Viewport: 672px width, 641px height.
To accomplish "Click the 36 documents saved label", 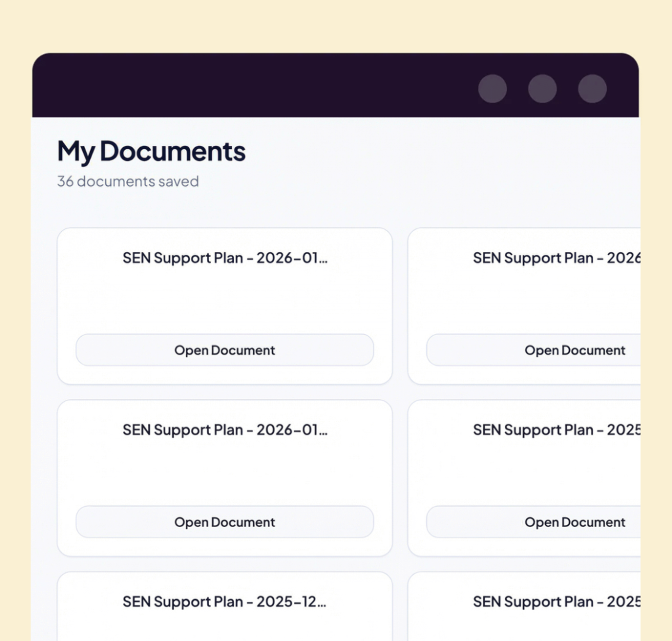I will tap(128, 181).
